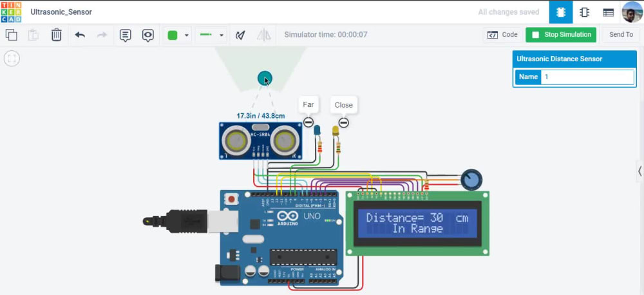Viewport: 644px width, 295px height.
Task: Click Stop Simulation button
Action: click(x=561, y=35)
